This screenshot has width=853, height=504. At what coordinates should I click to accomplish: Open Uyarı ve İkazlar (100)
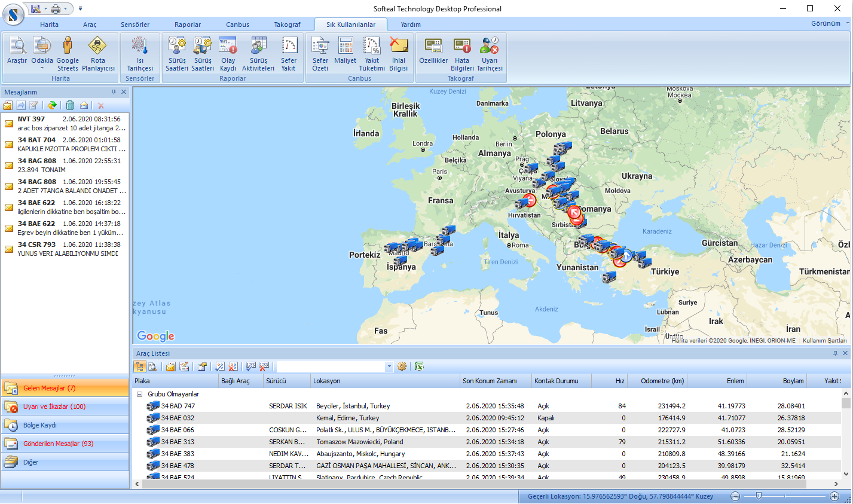pos(65,407)
